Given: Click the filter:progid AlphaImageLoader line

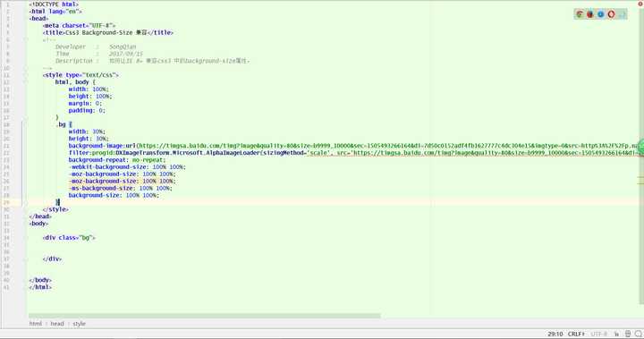Looking at the screenshot, I should point(353,153).
